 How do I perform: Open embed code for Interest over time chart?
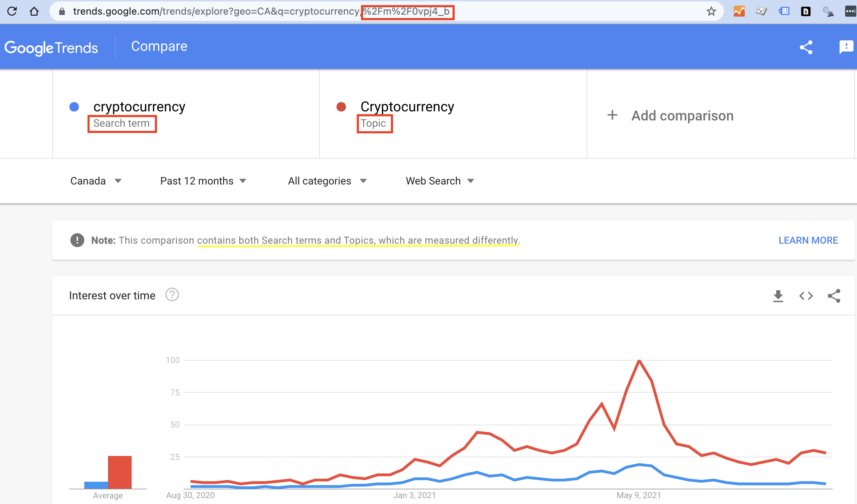[806, 296]
